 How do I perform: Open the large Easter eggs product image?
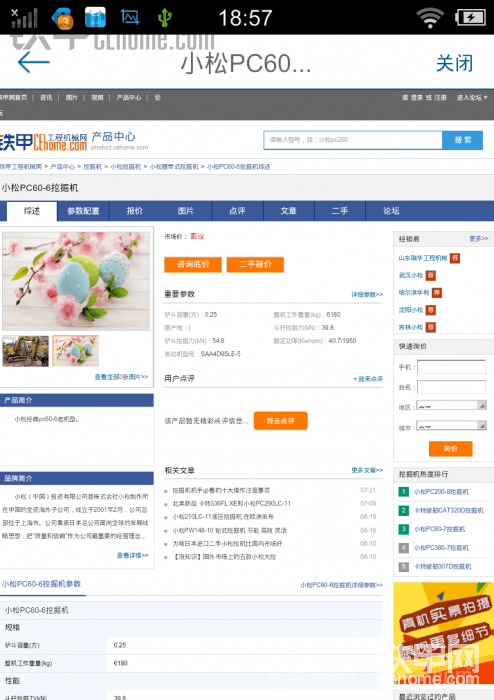(x=76, y=281)
